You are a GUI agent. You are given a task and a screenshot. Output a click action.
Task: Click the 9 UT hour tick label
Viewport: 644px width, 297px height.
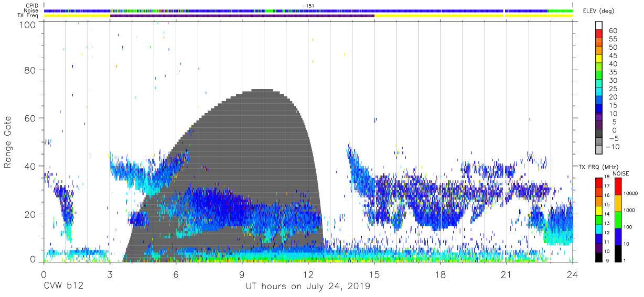tap(242, 275)
